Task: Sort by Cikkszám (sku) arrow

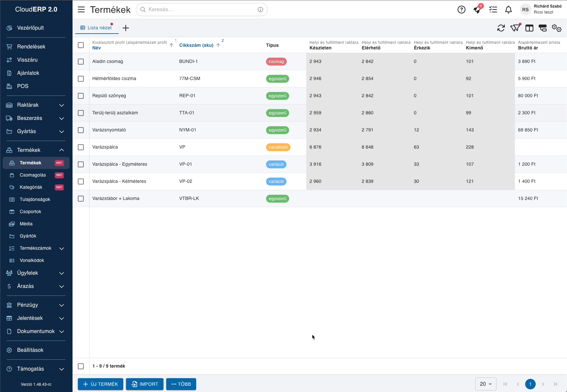Action: point(218,45)
